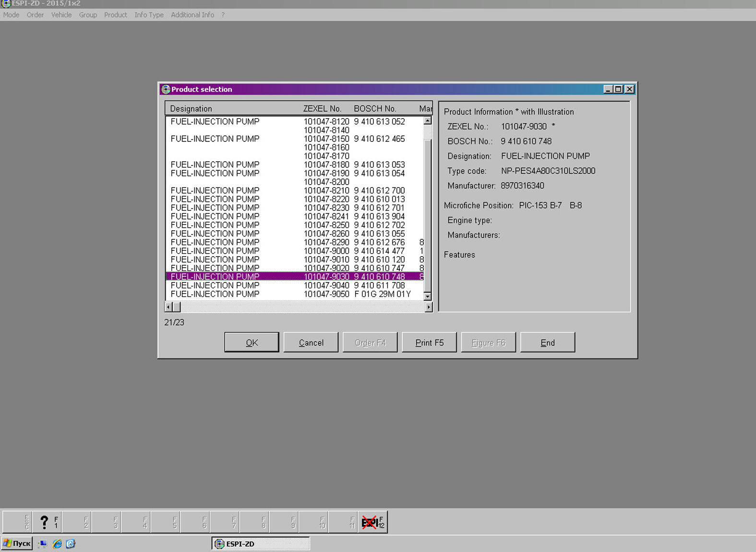The image size is (756, 552).
Task: Click the Show Desktop quick launch icon
Action: click(x=43, y=544)
